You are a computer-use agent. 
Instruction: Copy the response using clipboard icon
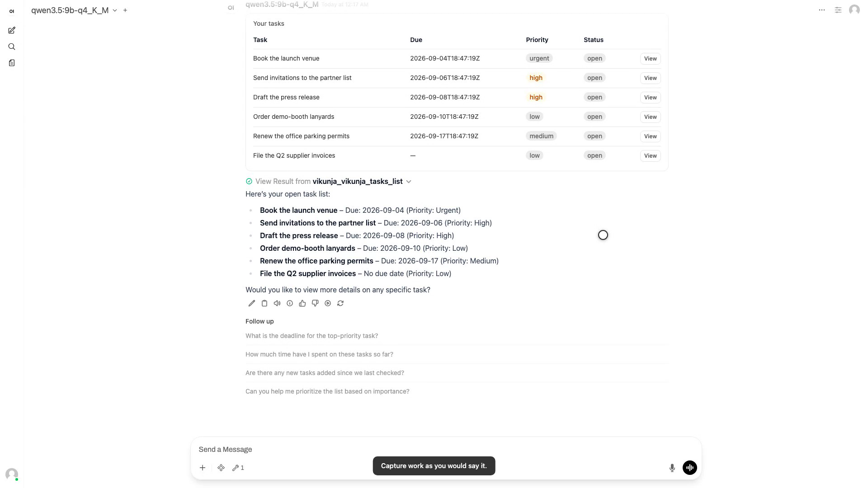pyautogui.click(x=264, y=303)
